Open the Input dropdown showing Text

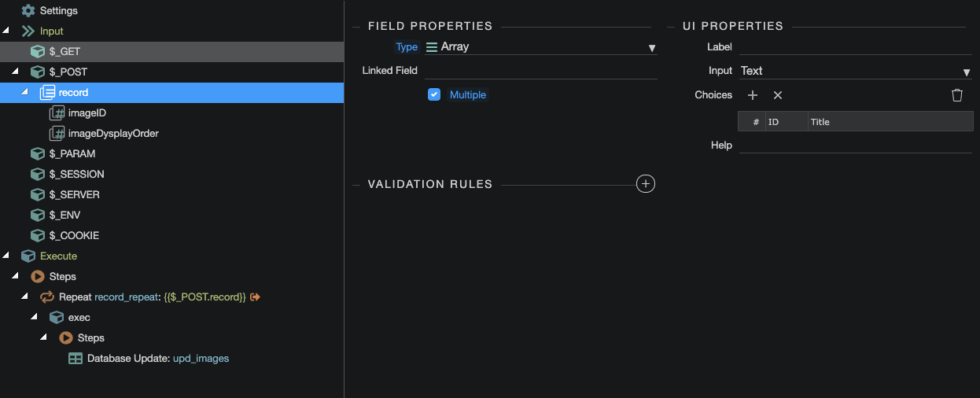click(855, 71)
